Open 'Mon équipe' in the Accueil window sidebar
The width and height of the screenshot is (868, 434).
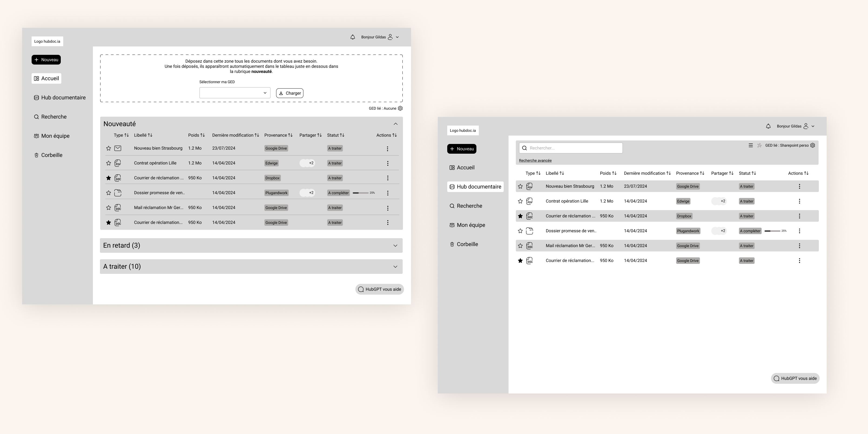tap(52, 136)
